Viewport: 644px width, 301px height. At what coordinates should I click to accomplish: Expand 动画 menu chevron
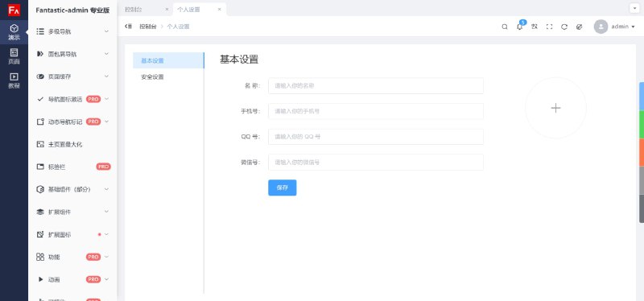[107, 279]
